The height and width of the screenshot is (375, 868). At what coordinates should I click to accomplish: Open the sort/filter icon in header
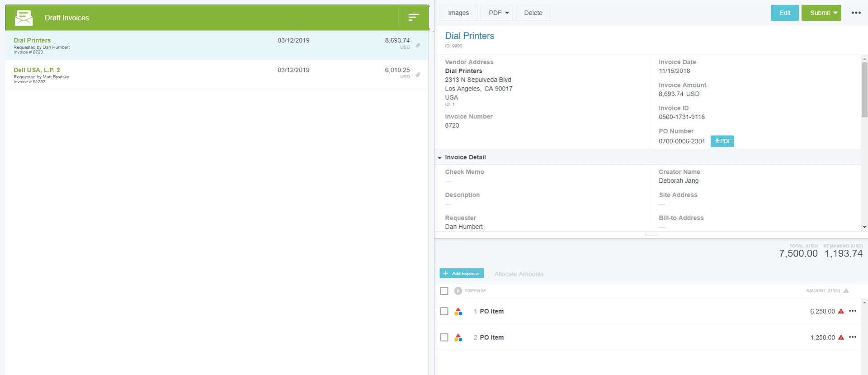click(x=413, y=18)
